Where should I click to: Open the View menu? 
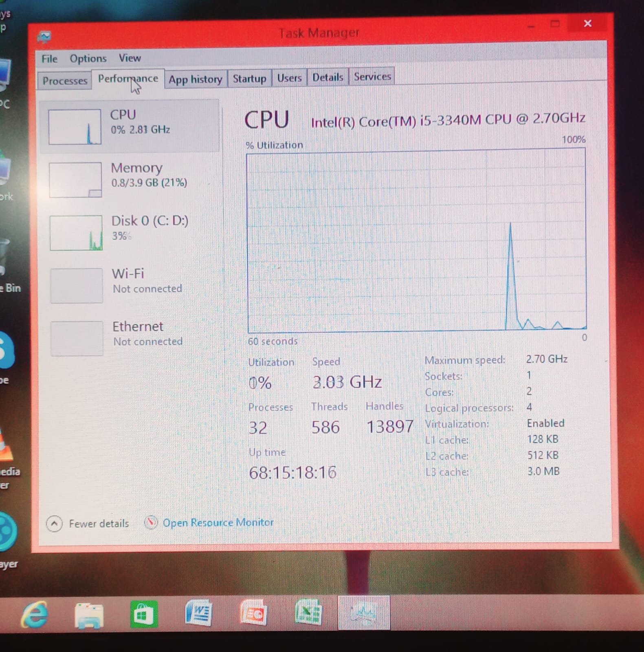point(130,58)
